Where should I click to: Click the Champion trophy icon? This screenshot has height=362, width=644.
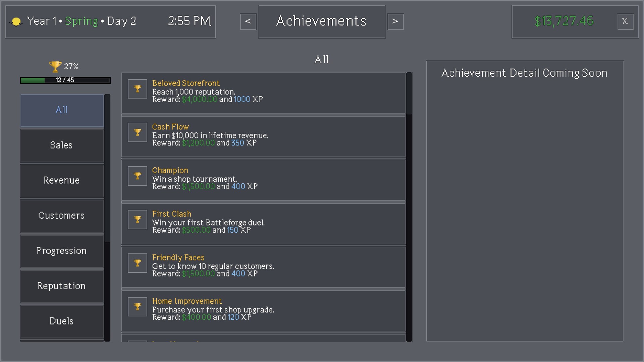pyautogui.click(x=138, y=176)
